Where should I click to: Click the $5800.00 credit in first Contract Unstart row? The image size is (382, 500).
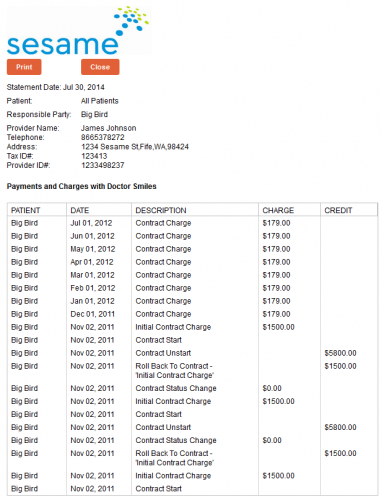(x=340, y=353)
